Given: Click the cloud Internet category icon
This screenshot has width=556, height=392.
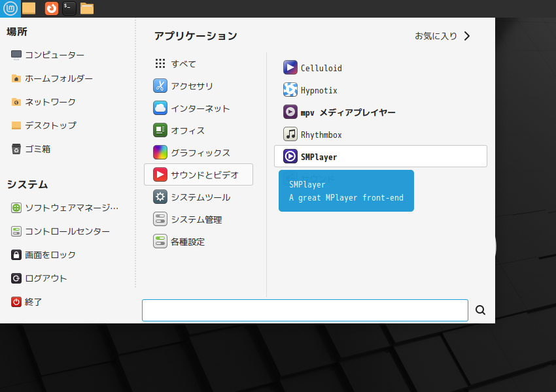Looking at the screenshot, I should (x=160, y=108).
